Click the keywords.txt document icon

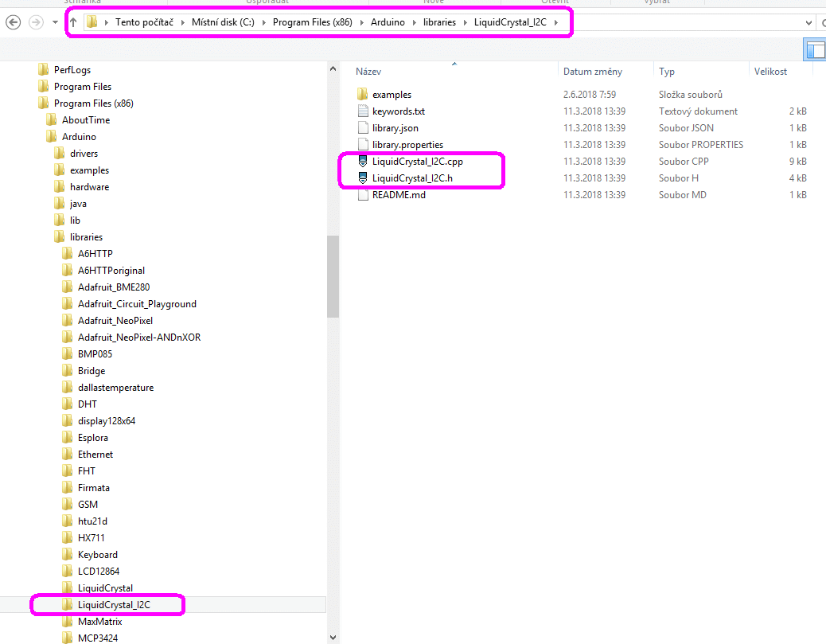point(363,111)
